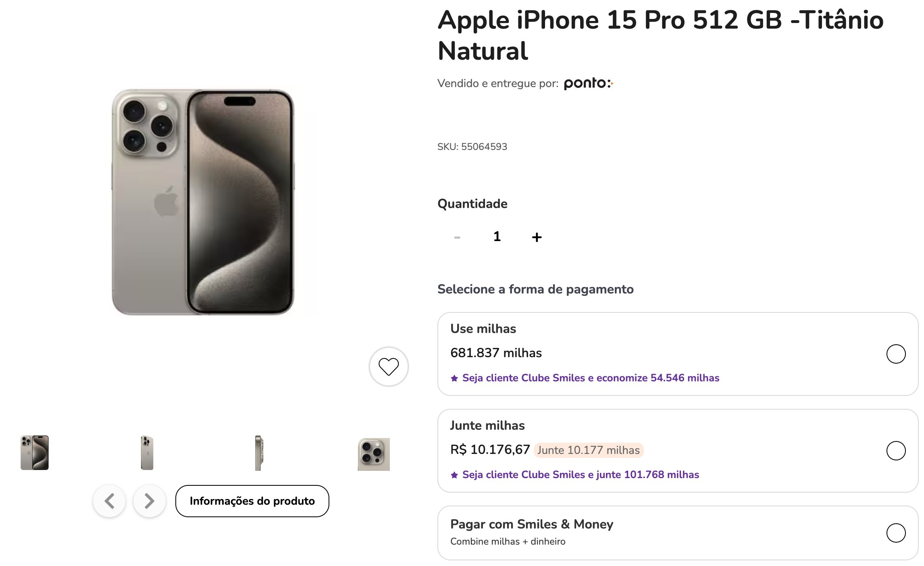
Task: Click the quantity value field
Action: click(497, 237)
